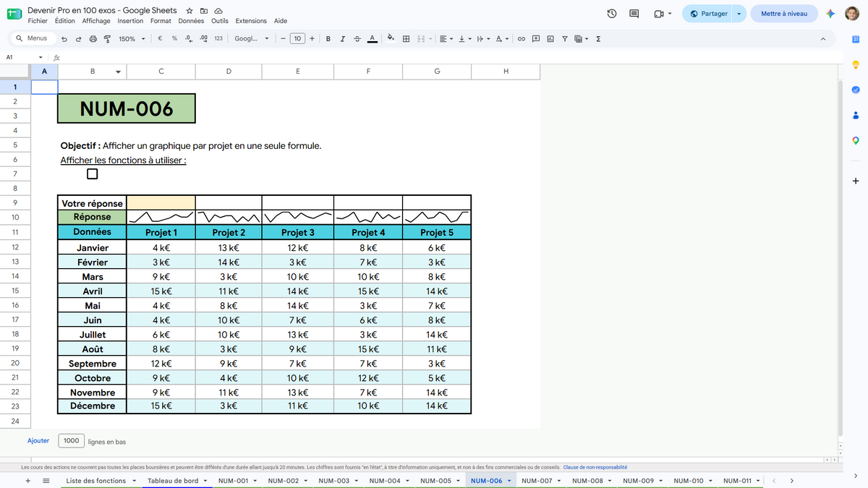Toggle bold formatting

328,39
